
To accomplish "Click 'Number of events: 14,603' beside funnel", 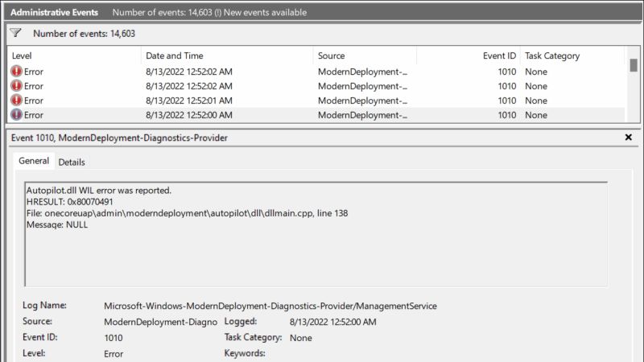I will point(84,34).
